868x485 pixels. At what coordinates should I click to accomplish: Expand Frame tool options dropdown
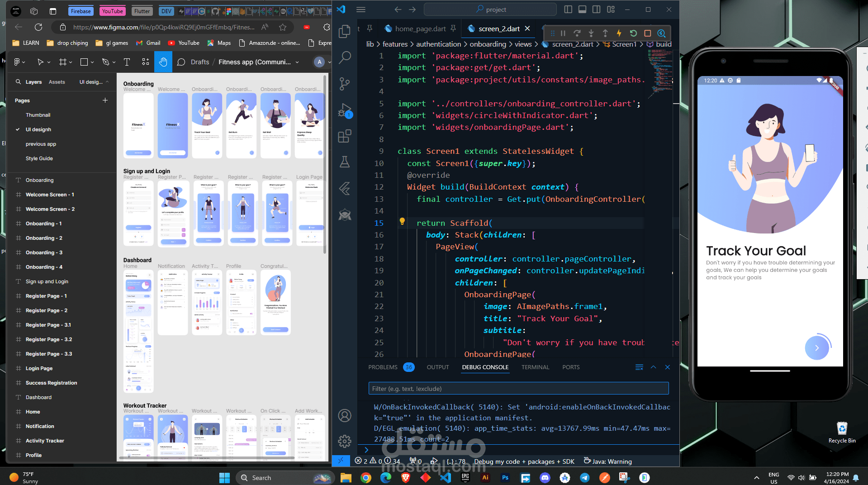71,62
